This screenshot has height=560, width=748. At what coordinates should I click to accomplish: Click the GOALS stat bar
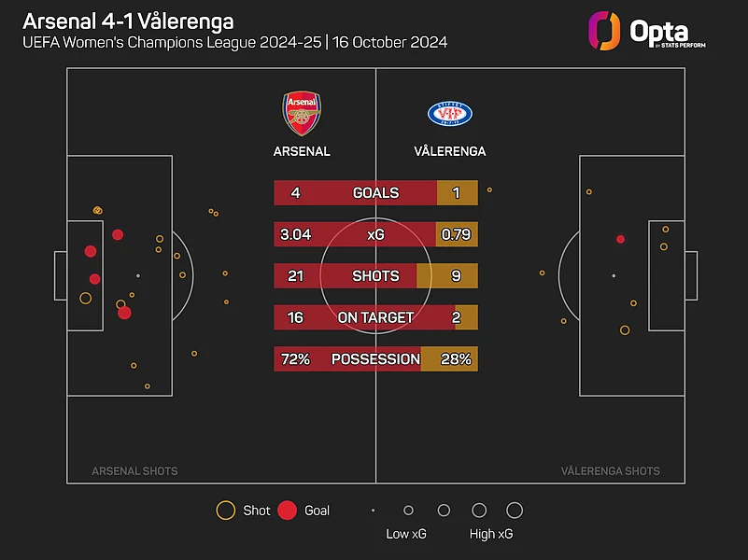point(375,193)
